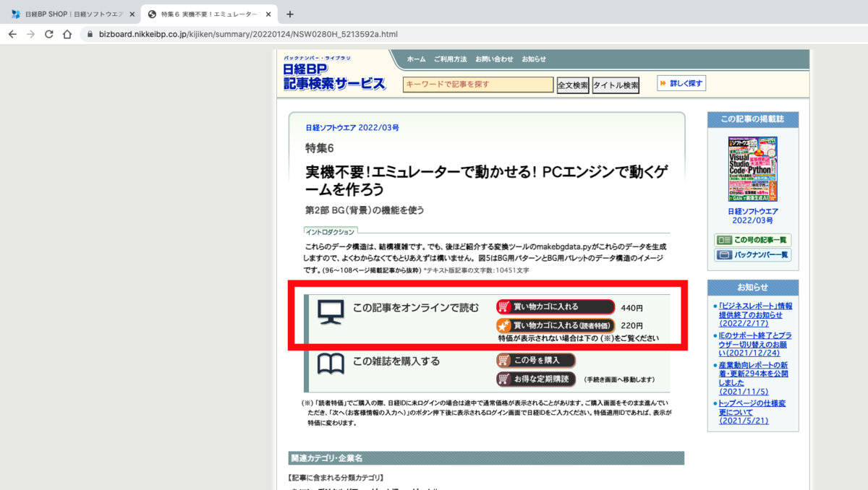
Task: Focus the keyword article search field
Action: tap(478, 85)
